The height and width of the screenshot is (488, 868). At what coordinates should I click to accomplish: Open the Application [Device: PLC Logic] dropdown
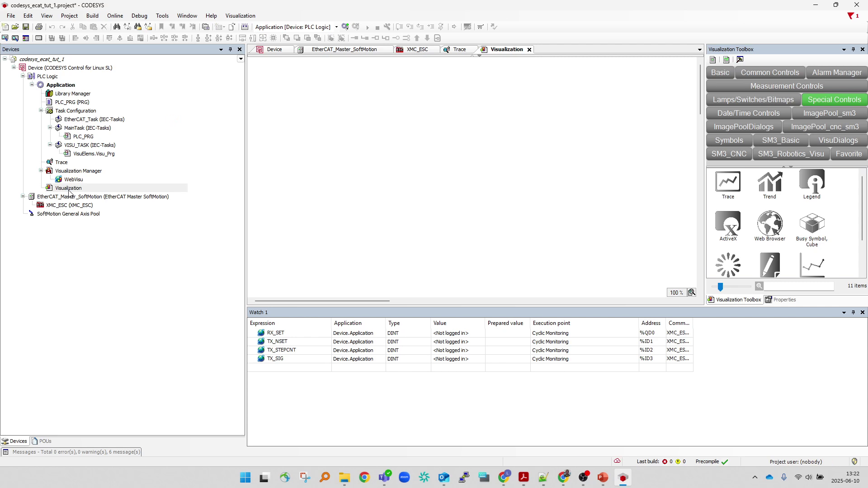pyautogui.click(x=336, y=27)
